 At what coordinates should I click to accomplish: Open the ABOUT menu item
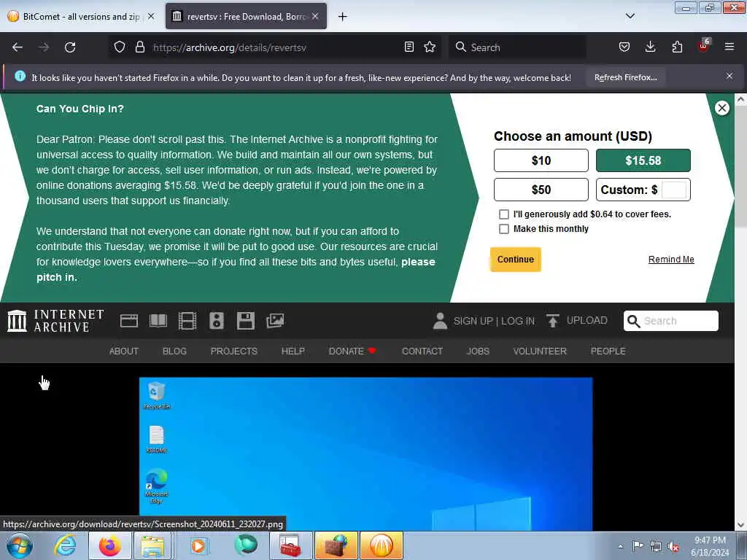coord(124,351)
